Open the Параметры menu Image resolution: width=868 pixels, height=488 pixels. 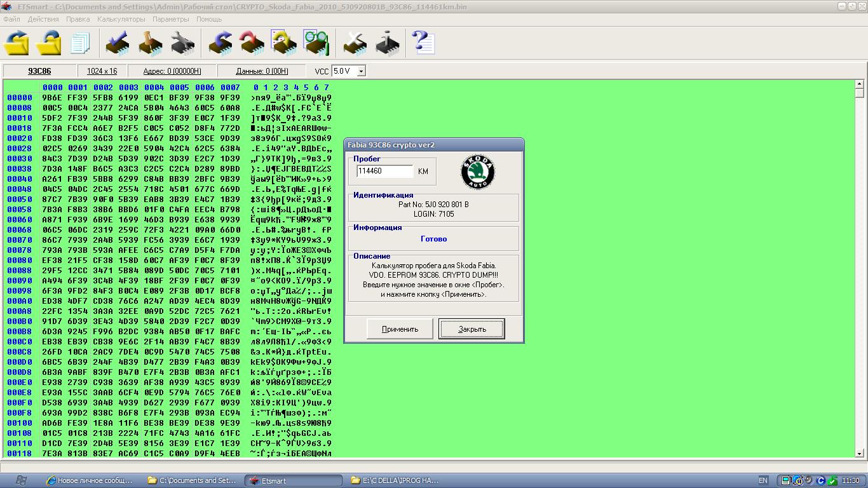coord(171,19)
